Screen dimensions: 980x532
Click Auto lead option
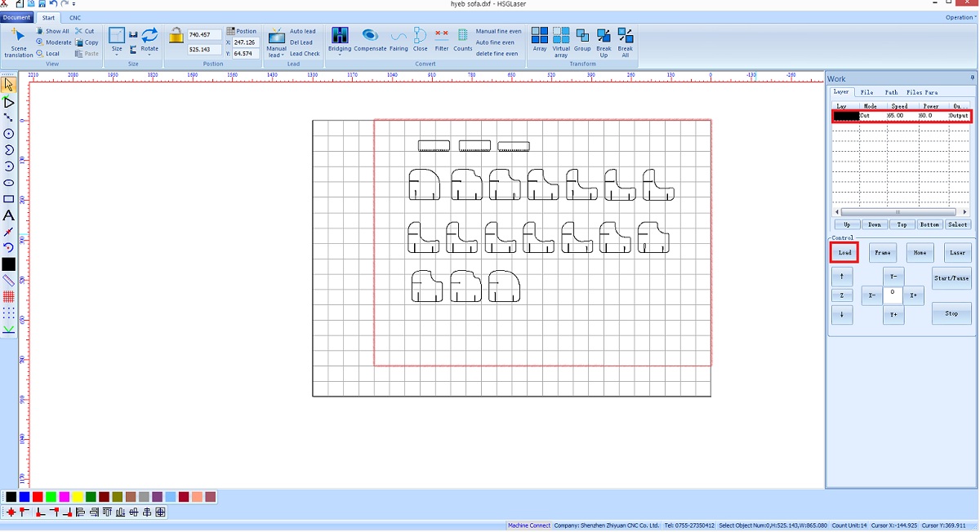(x=302, y=31)
